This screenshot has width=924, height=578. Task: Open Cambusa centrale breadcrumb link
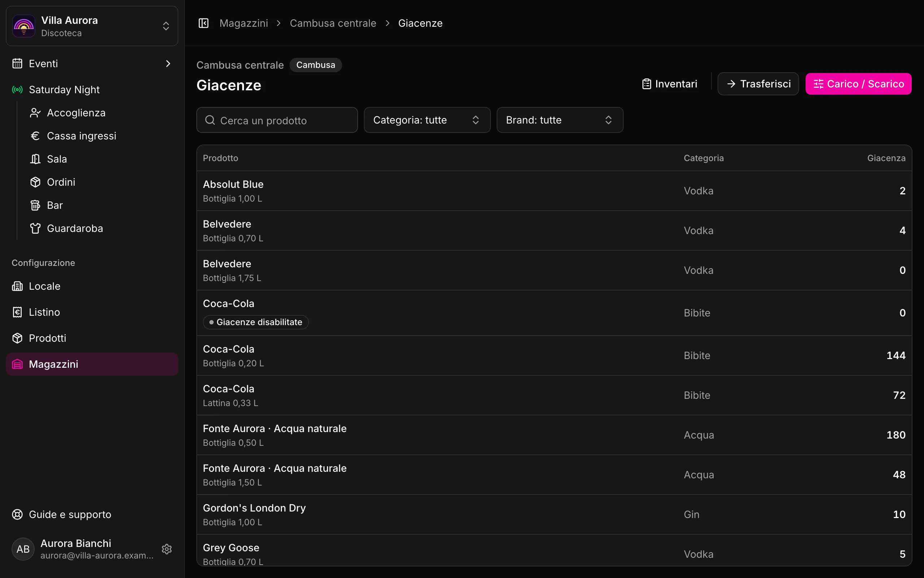click(333, 23)
